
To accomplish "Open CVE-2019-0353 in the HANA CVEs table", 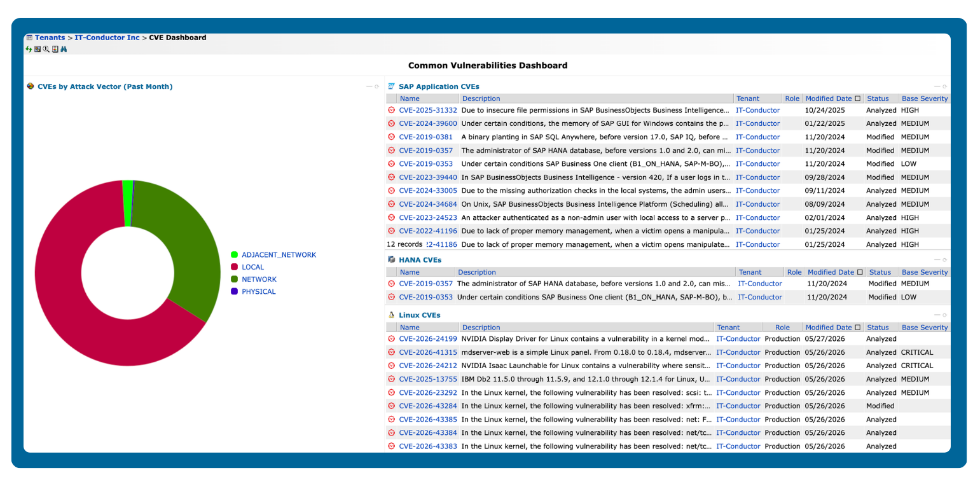I will [426, 297].
